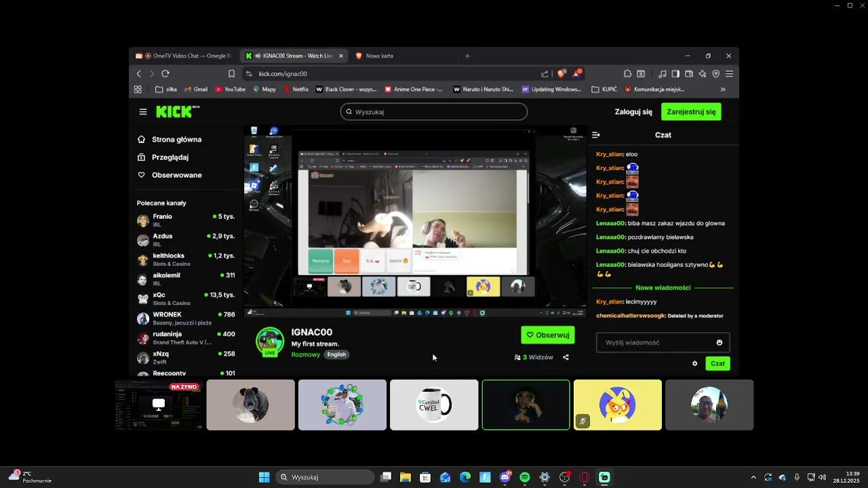868x488 pixels.
Task: Open the KUPIĆ bookmarks folder
Action: [x=604, y=89]
